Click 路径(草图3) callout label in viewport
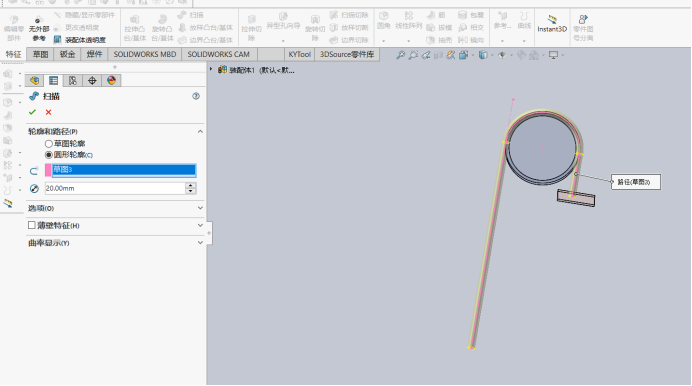692x386 pixels. [636, 182]
